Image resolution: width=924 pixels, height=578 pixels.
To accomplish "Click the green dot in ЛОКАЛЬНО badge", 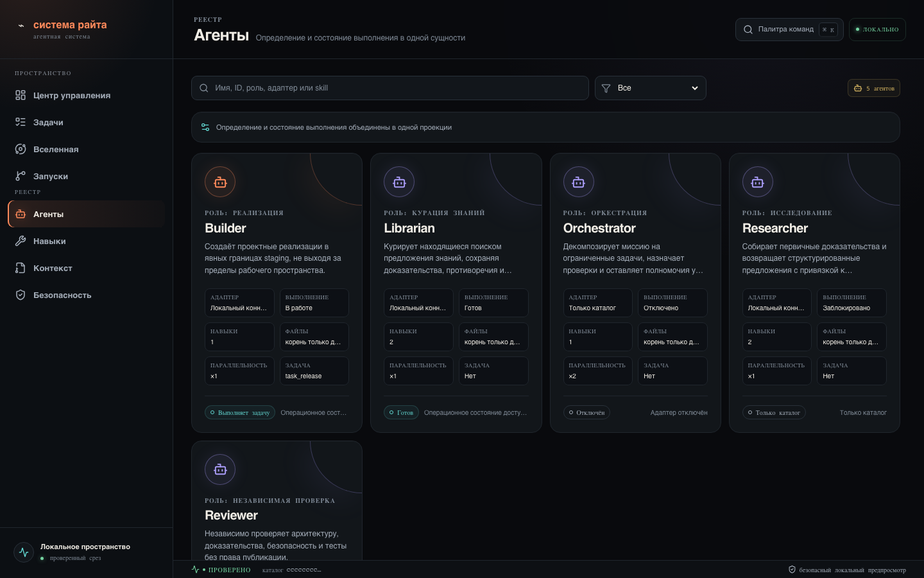I will pos(857,30).
